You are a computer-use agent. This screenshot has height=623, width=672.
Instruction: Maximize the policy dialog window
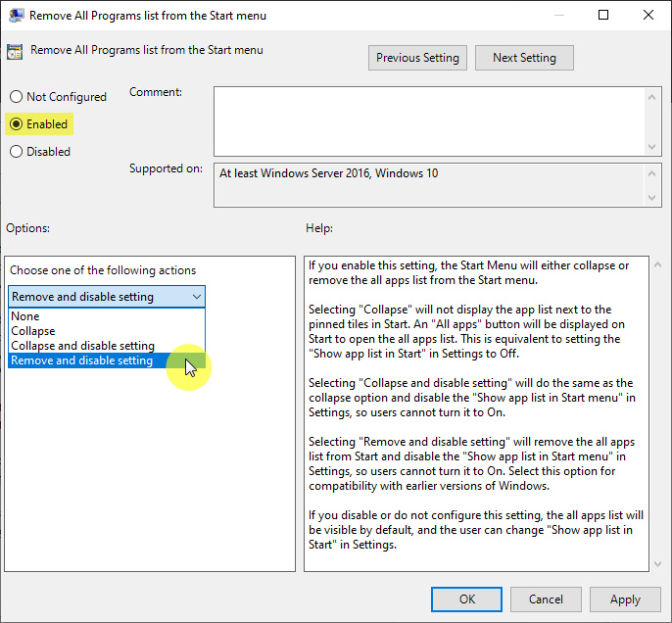coord(603,16)
